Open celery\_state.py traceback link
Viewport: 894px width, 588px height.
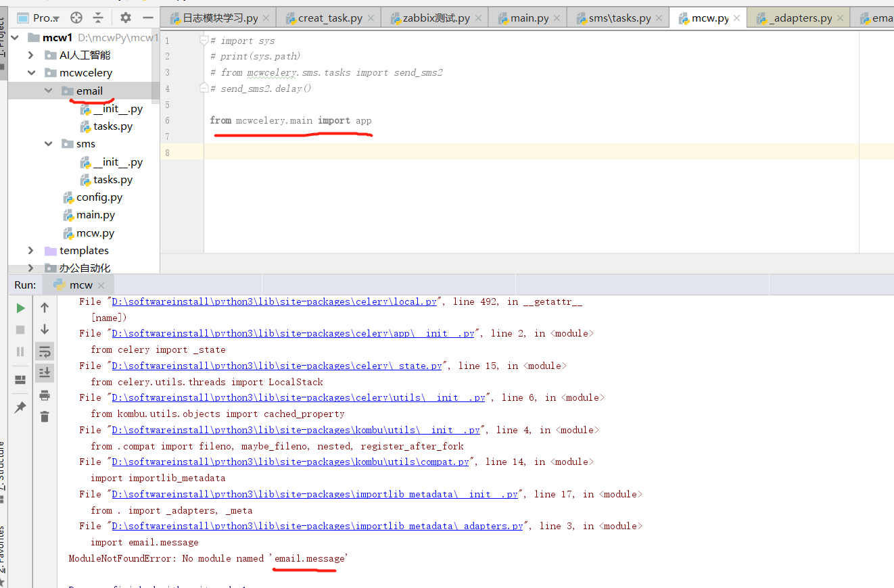[x=277, y=366]
